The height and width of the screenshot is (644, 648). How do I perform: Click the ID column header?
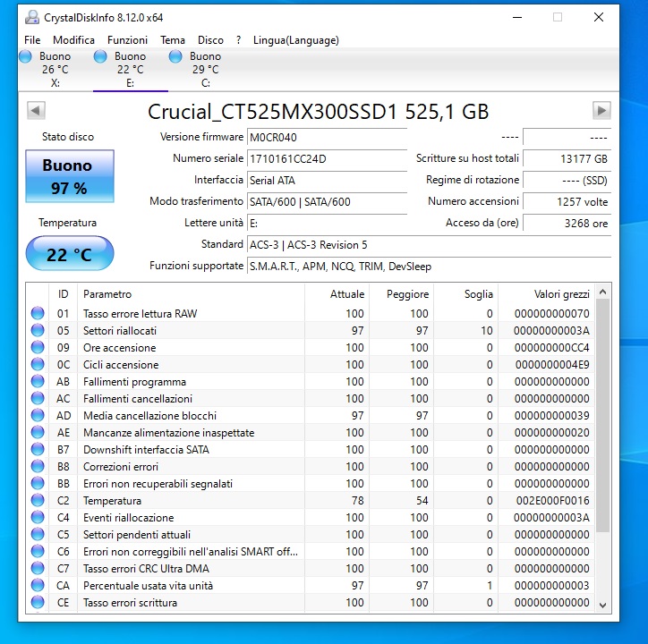click(x=63, y=293)
